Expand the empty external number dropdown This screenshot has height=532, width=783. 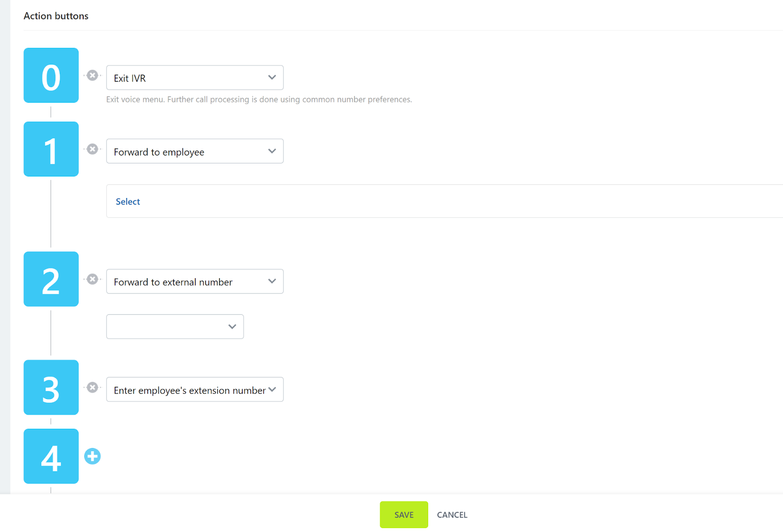[x=175, y=327]
